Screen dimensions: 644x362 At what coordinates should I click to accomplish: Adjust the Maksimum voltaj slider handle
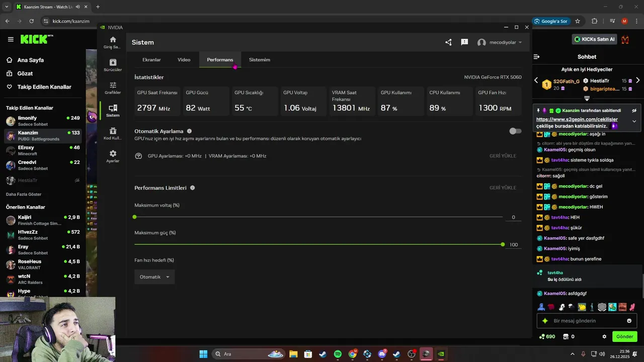tap(134, 217)
